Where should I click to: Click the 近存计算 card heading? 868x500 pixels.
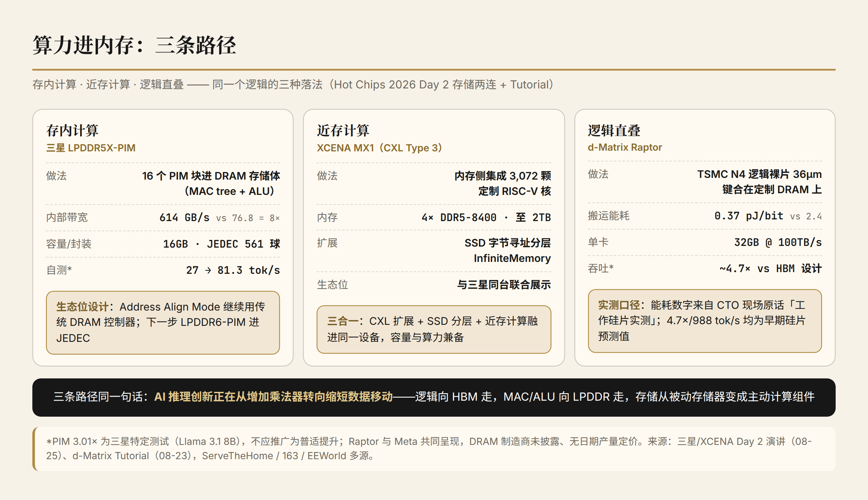pos(343,131)
